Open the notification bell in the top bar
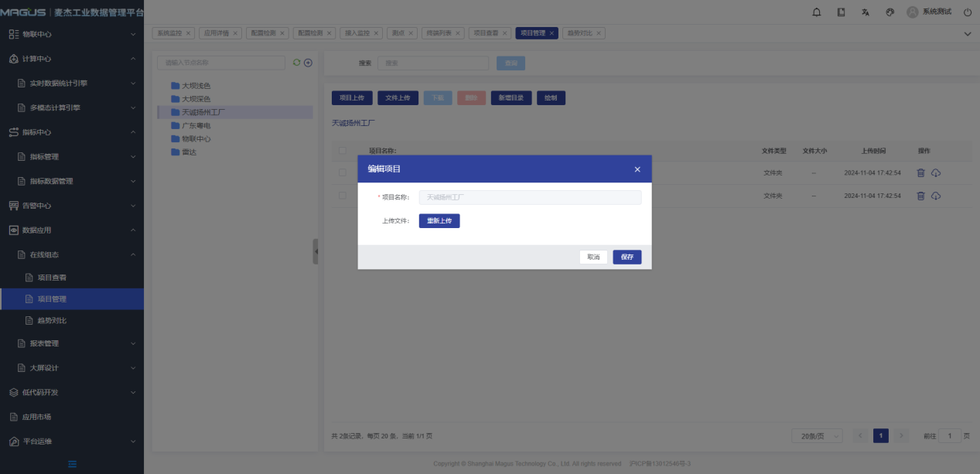Image resolution: width=980 pixels, height=474 pixels. click(x=816, y=12)
